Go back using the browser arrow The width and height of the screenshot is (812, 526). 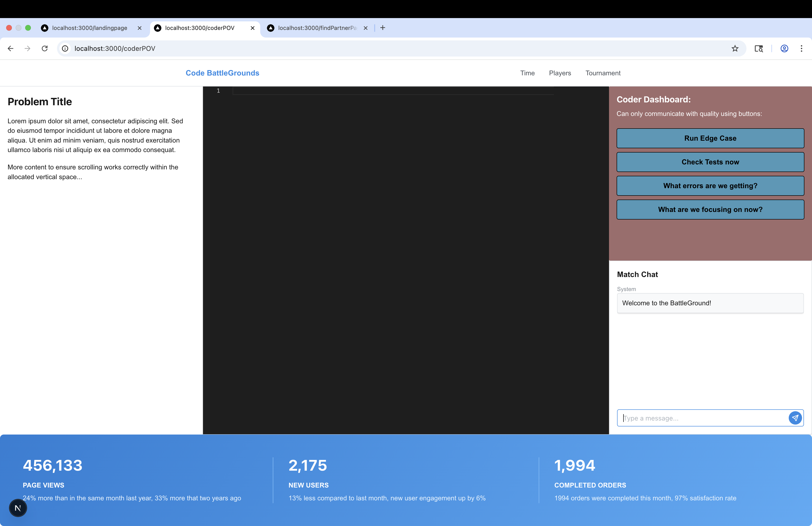[x=11, y=48]
